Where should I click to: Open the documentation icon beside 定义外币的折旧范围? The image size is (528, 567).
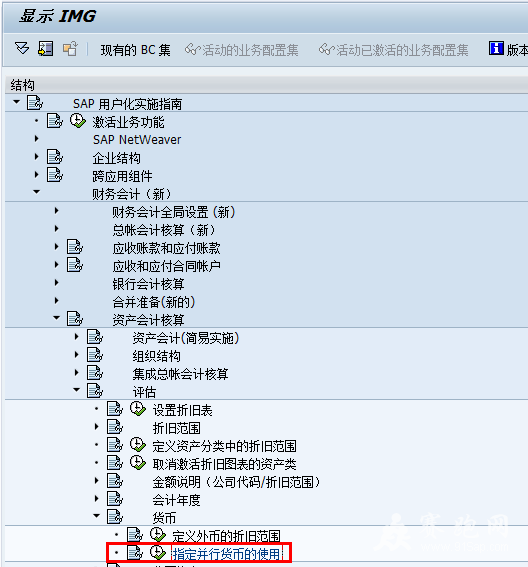point(135,535)
